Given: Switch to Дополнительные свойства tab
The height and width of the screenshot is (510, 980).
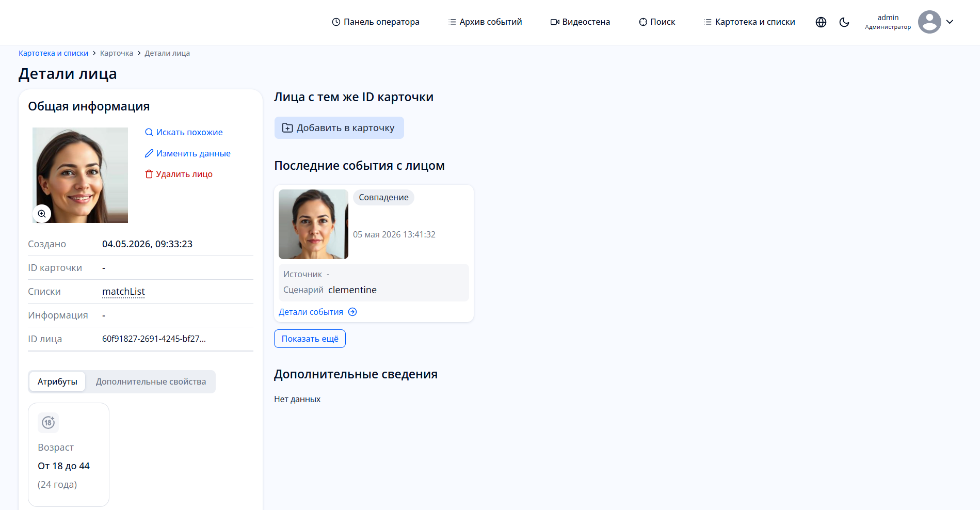Looking at the screenshot, I should [x=151, y=381].
